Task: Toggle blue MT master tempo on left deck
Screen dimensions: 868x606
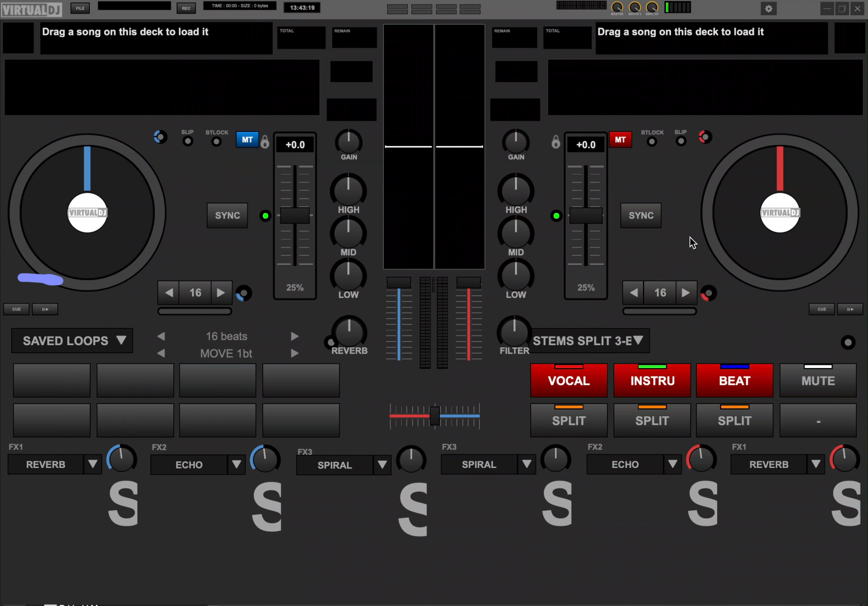Action: point(247,140)
